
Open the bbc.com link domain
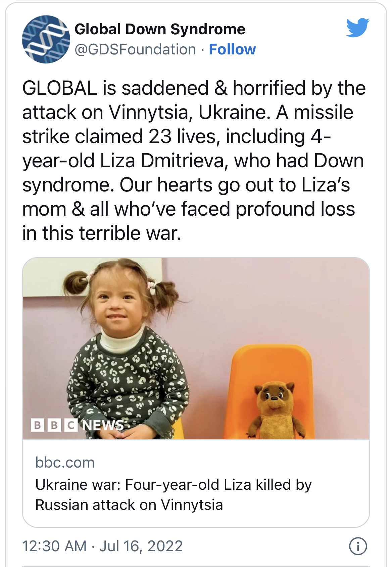[x=65, y=463]
